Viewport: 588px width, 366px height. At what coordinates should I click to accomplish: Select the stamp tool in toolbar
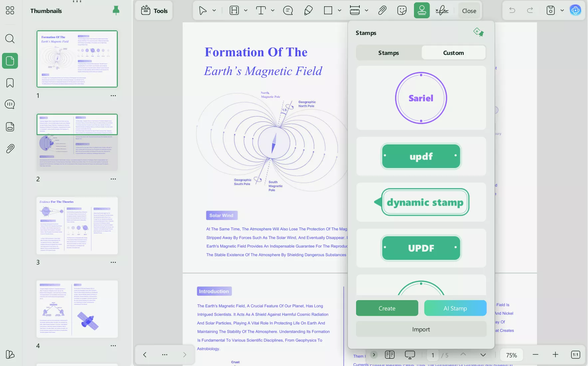pyautogui.click(x=422, y=11)
